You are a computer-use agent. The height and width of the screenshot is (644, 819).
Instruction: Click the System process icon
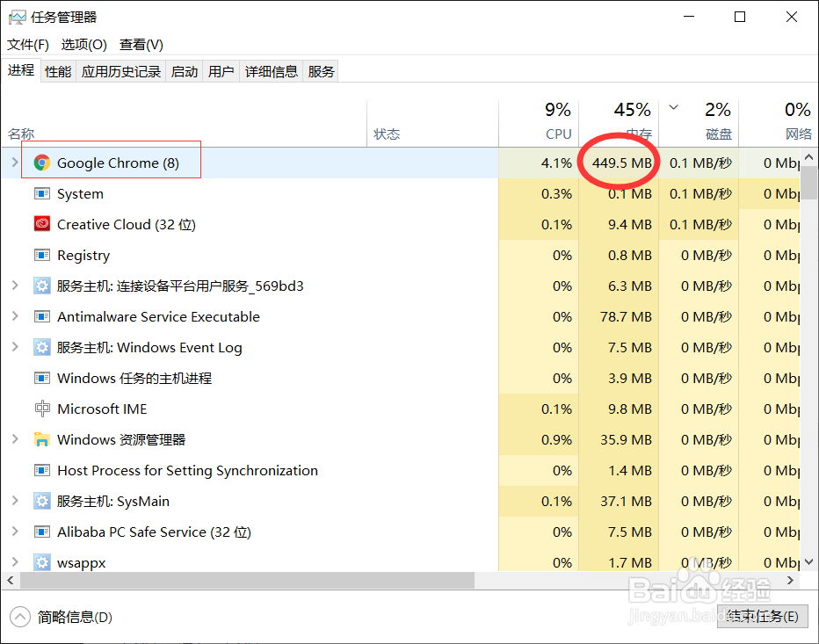(42, 194)
